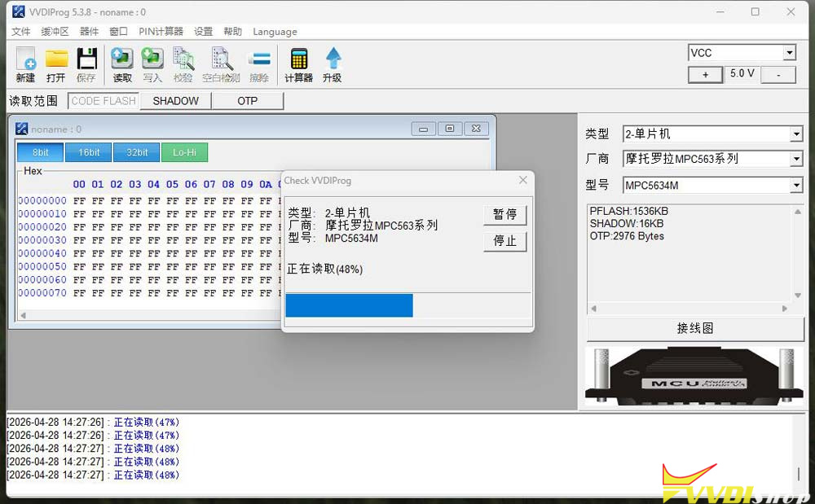Open the 帮助 menu

[233, 32]
